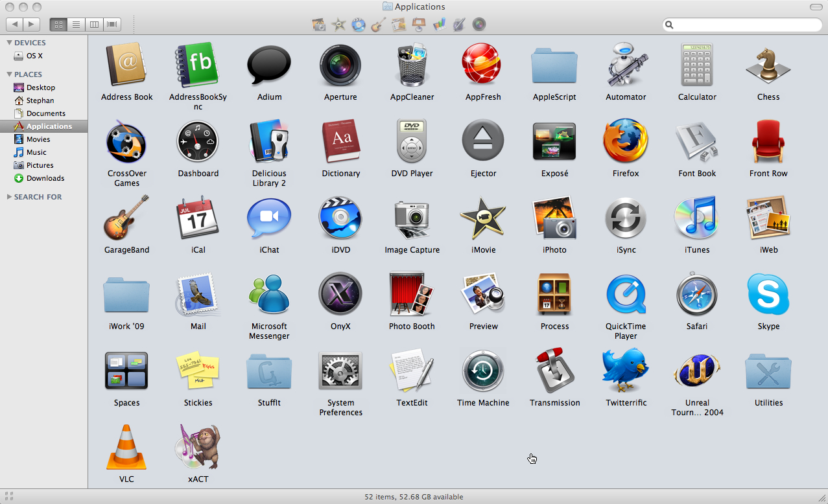The height and width of the screenshot is (504, 828).
Task: Select the Unreal Tournament 2004 icon
Action: point(697,371)
